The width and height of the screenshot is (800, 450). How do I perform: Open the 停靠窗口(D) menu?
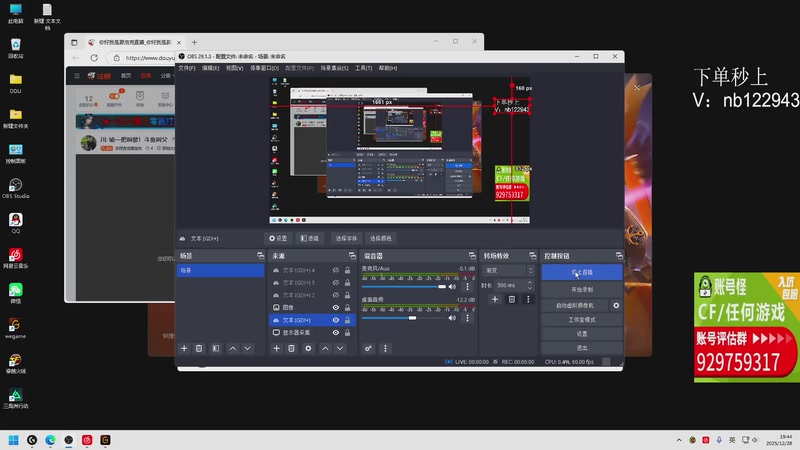[264, 68]
